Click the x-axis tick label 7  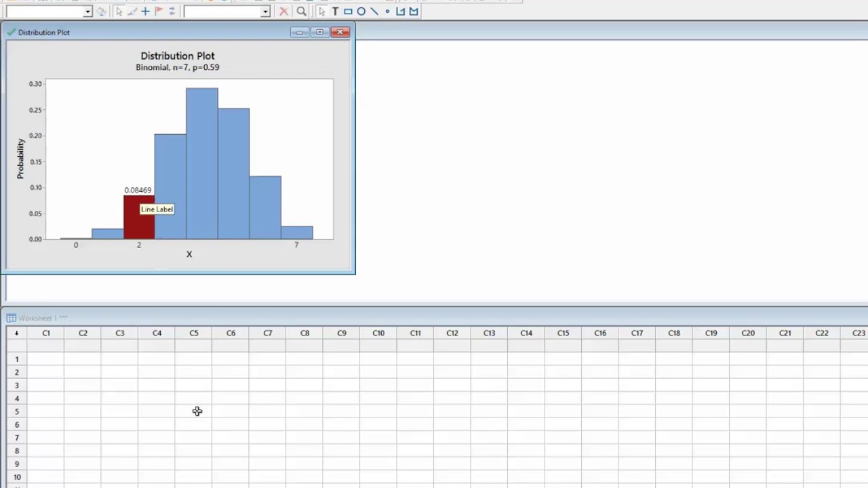[x=296, y=245]
